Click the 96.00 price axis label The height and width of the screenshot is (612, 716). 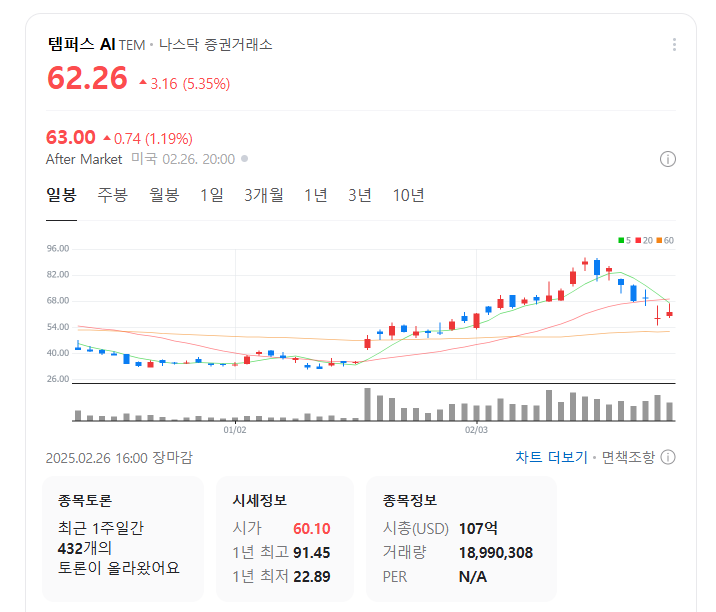(x=58, y=248)
